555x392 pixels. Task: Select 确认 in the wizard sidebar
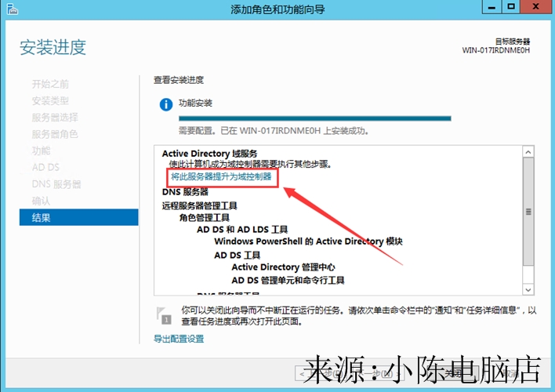click(x=41, y=201)
